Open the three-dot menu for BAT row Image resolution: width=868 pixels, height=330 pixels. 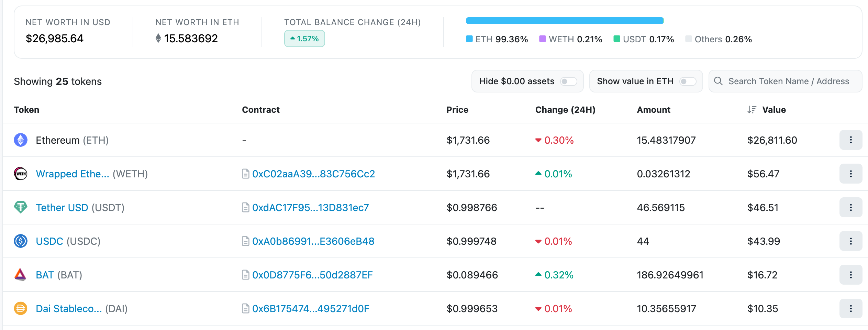851,275
